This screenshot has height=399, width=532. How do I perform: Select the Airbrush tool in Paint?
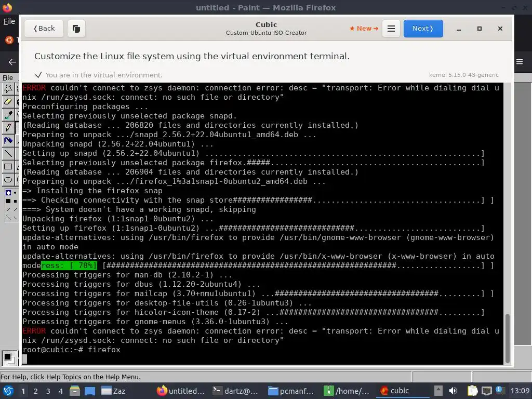[8, 140]
